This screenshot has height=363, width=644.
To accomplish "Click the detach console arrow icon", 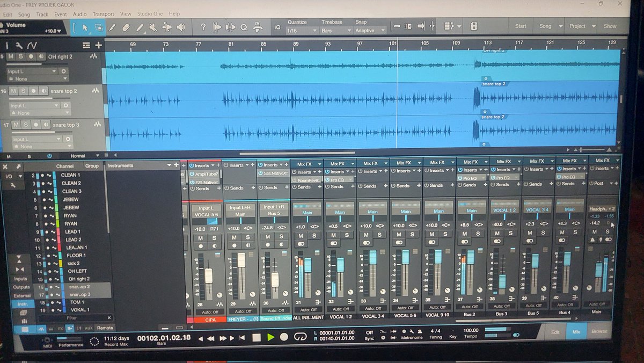I will coord(19,166).
